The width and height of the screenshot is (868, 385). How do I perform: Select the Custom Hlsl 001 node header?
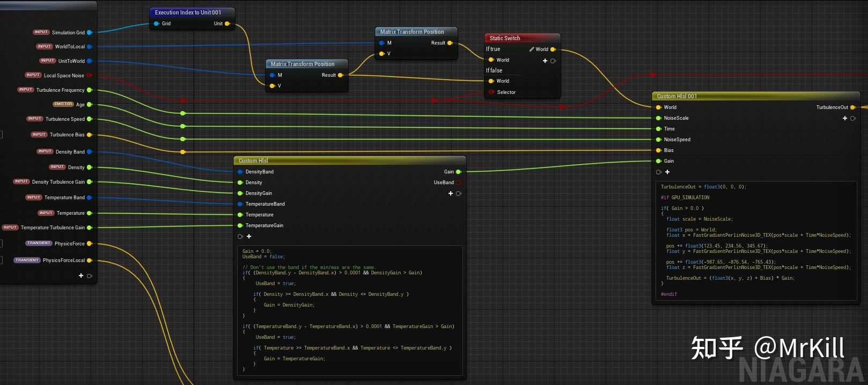pos(755,96)
